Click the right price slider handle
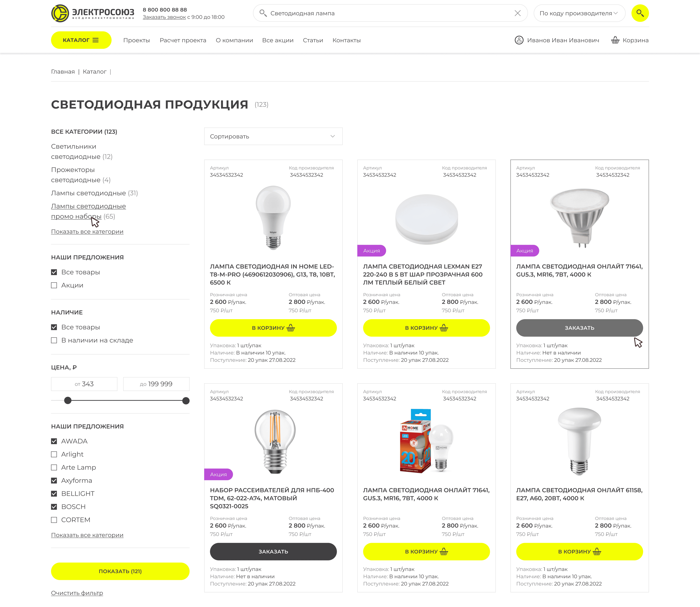This screenshot has height=607, width=700. (x=186, y=401)
